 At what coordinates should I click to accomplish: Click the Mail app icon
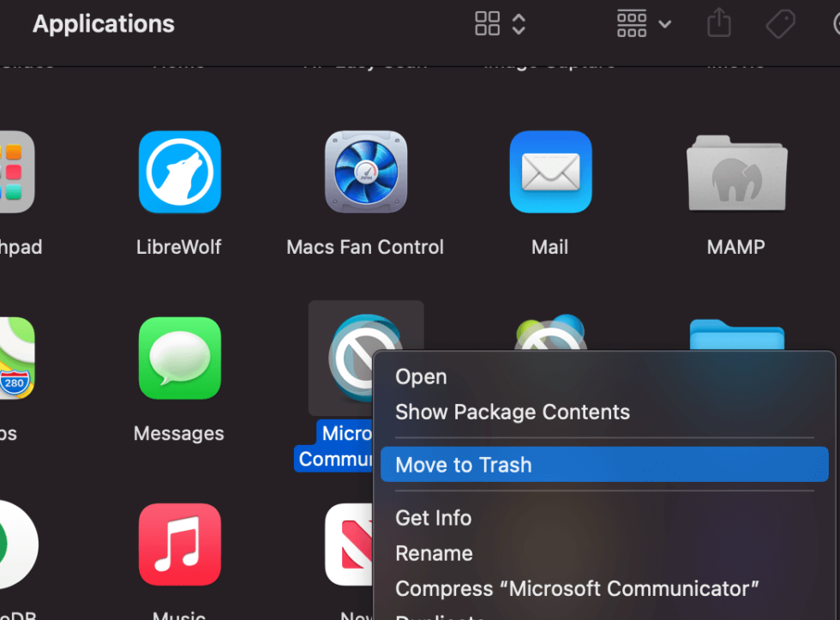pyautogui.click(x=550, y=172)
